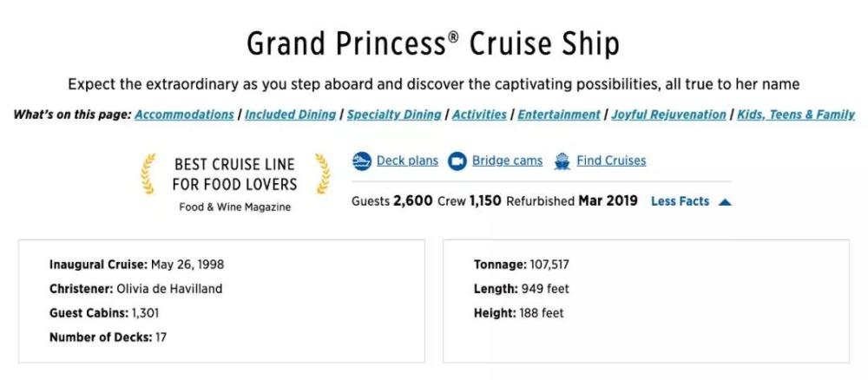
Task: Go to the Included Dining section
Action: [x=290, y=115]
